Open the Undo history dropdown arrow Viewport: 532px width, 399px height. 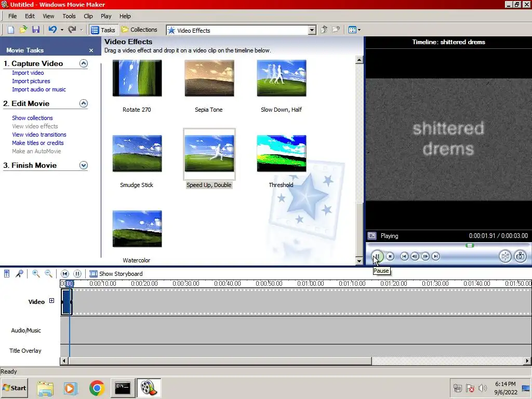pos(62,30)
